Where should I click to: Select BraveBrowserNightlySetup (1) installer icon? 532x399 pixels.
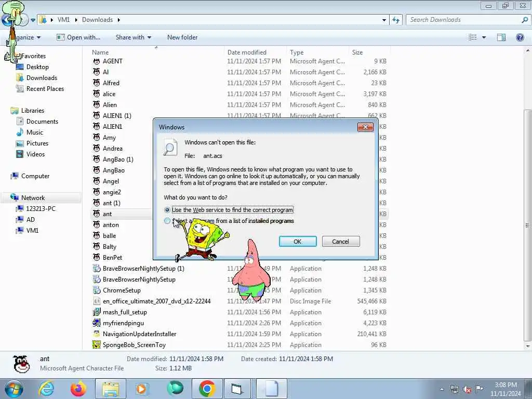click(97, 269)
